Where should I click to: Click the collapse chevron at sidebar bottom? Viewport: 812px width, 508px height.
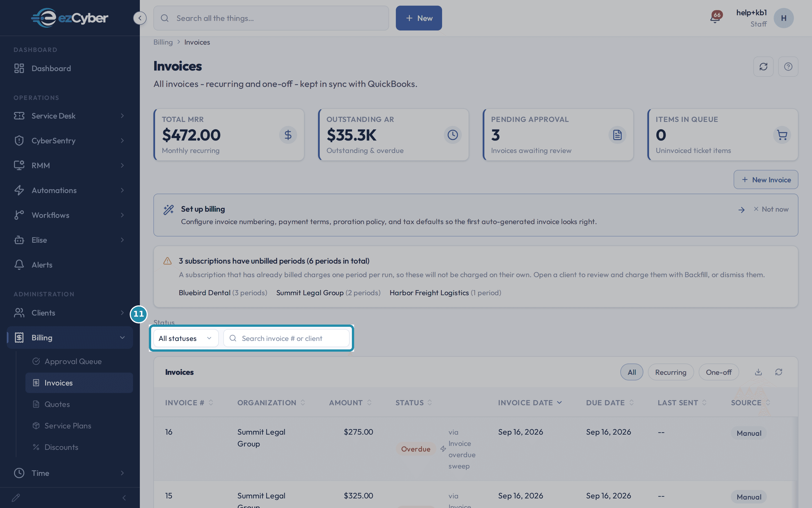point(124,498)
